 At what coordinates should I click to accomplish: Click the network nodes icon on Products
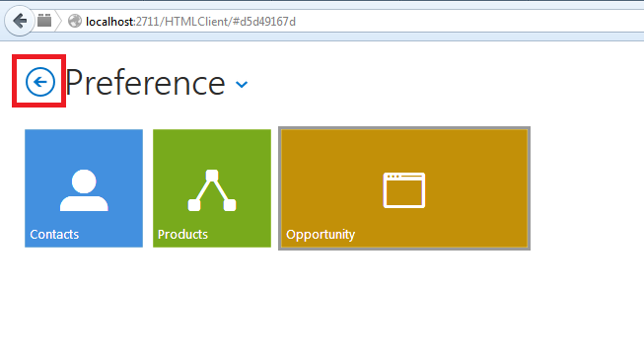click(x=212, y=190)
